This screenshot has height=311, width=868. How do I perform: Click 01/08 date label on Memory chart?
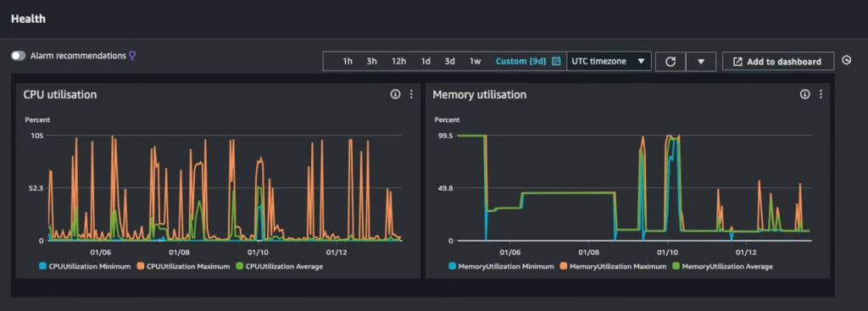point(588,253)
